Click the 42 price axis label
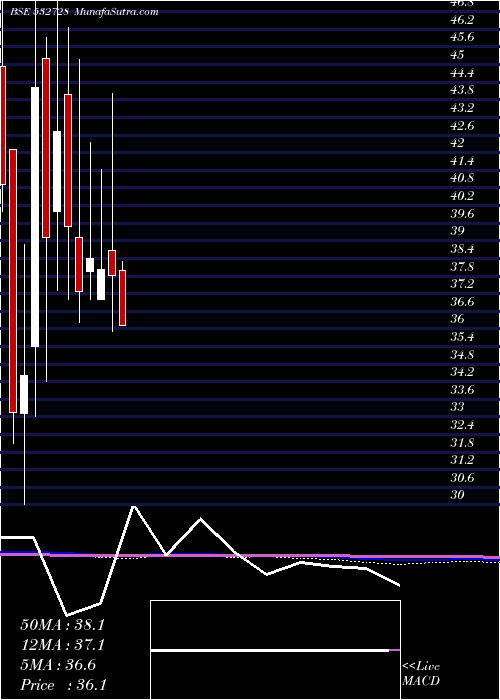 click(x=458, y=143)
